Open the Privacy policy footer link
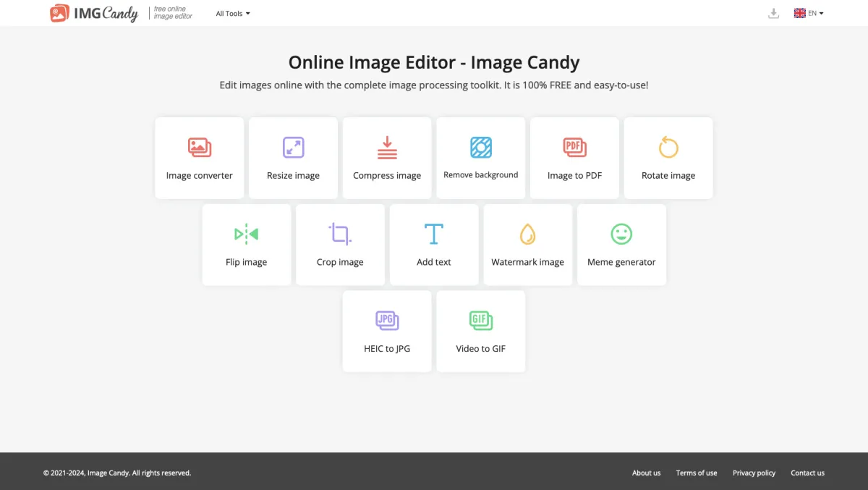Image resolution: width=868 pixels, height=490 pixels. (x=754, y=473)
